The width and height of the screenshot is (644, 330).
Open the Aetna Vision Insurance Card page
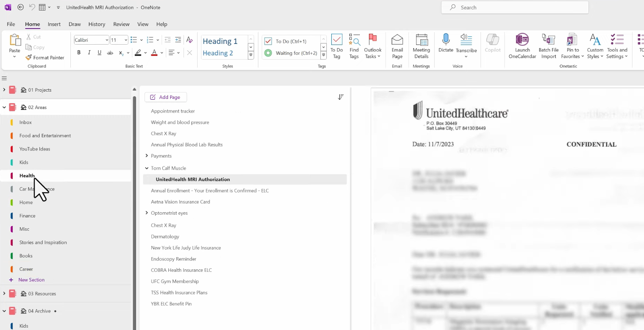[x=180, y=202]
